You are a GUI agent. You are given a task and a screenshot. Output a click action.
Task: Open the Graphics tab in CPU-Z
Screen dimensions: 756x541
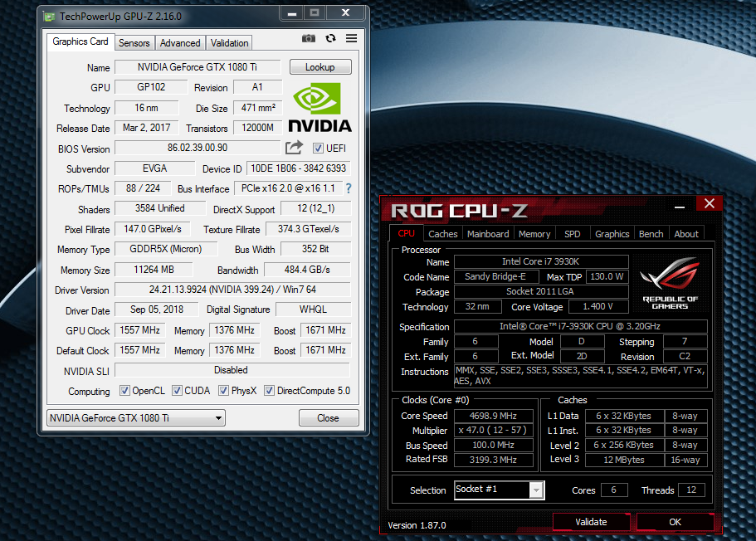pyautogui.click(x=612, y=234)
